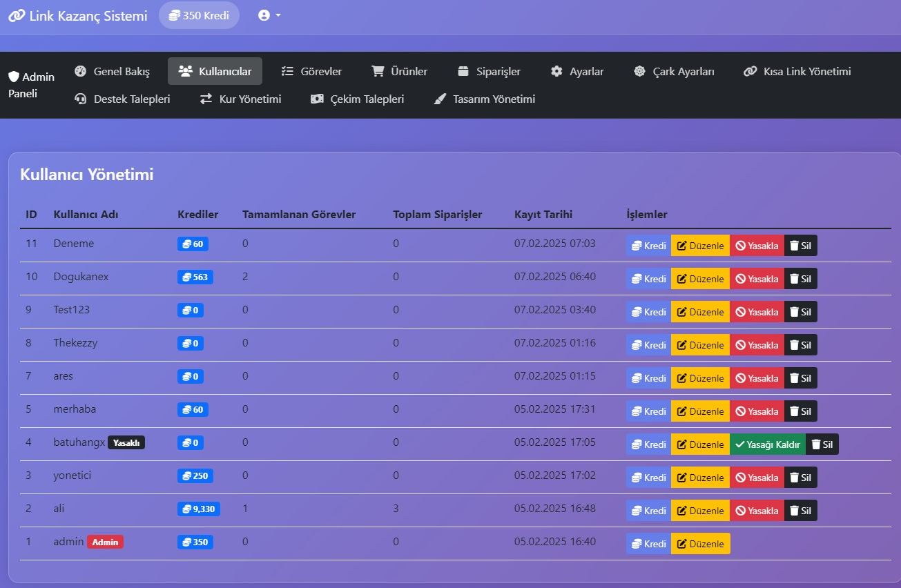Click Kredi button for merhaba
901x588 pixels.
(x=648, y=411)
